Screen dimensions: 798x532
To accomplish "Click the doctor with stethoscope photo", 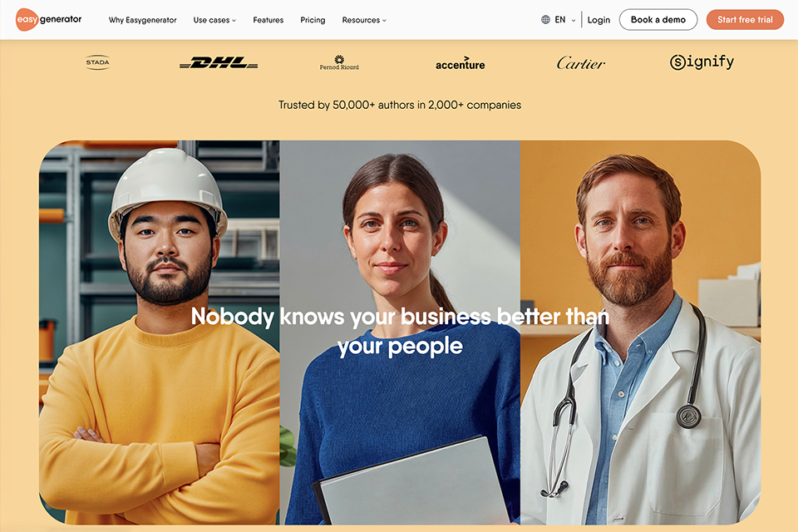I will [640, 332].
